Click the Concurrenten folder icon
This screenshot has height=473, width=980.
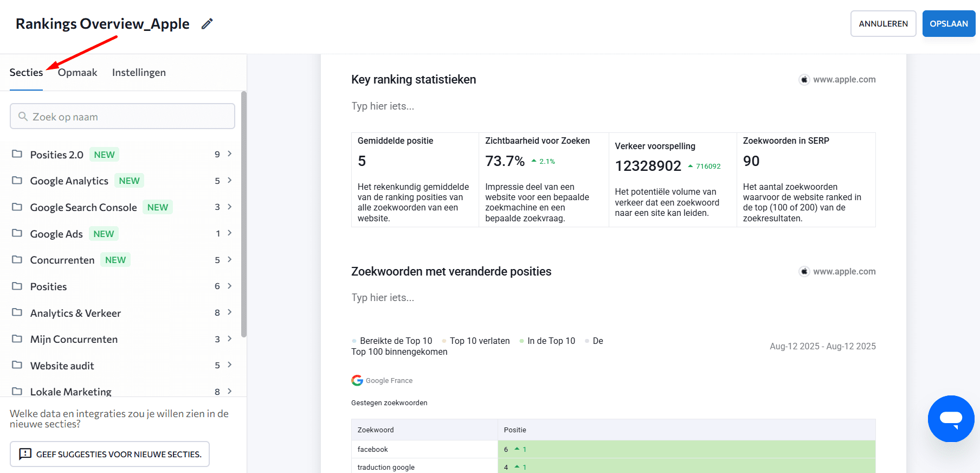point(17,259)
